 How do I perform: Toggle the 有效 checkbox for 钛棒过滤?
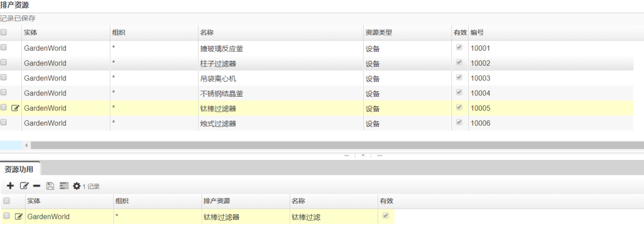point(385,216)
